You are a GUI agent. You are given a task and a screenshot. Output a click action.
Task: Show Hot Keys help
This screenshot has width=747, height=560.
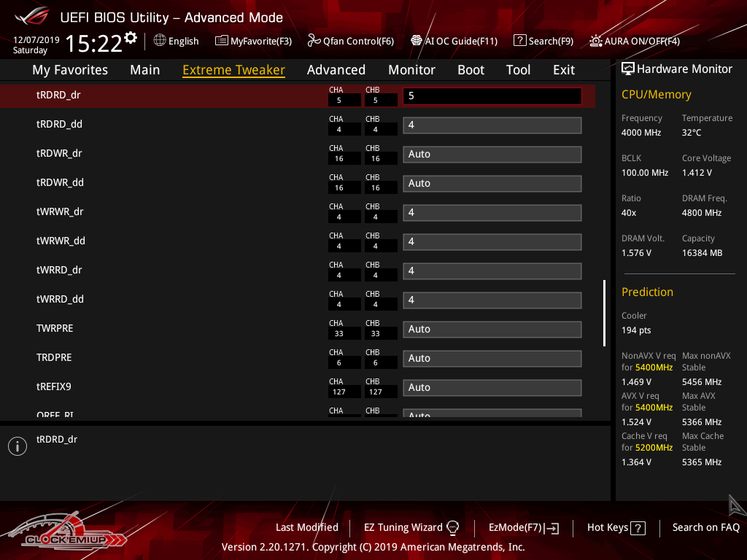tap(616, 527)
